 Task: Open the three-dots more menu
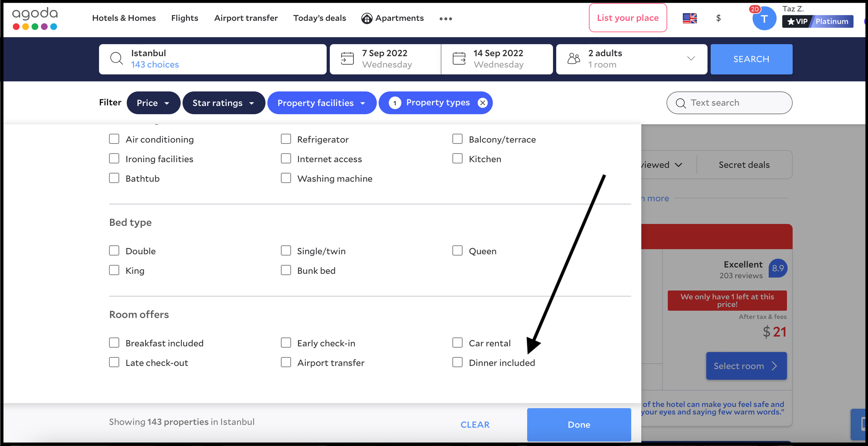pos(445,19)
